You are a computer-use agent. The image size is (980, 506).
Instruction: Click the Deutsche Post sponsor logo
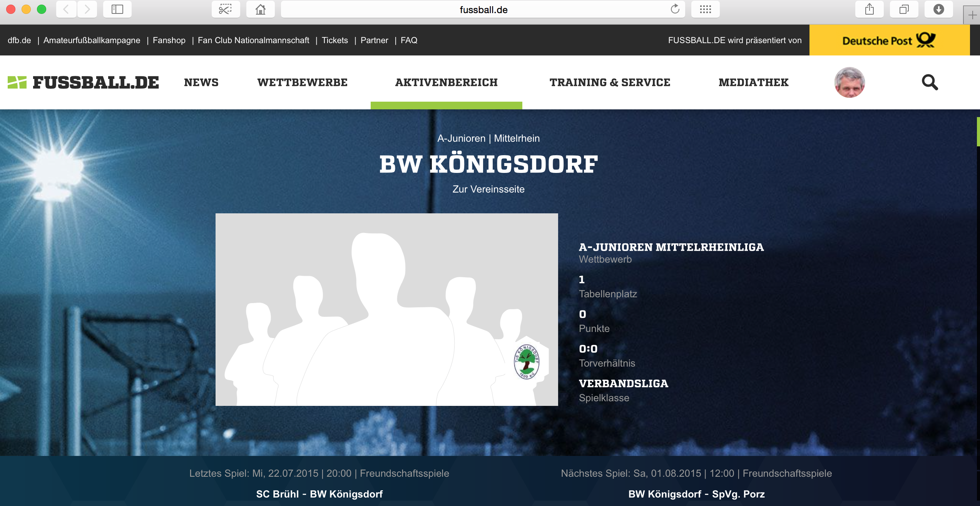point(889,40)
